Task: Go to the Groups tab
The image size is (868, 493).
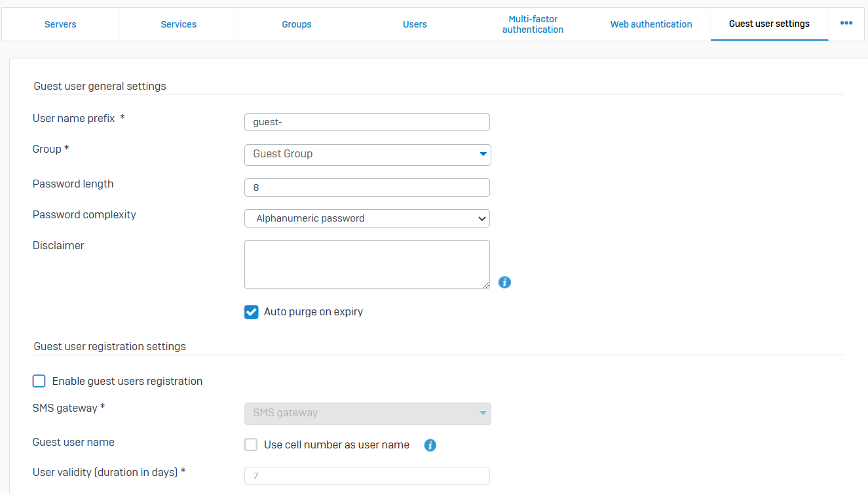Action: click(x=297, y=24)
